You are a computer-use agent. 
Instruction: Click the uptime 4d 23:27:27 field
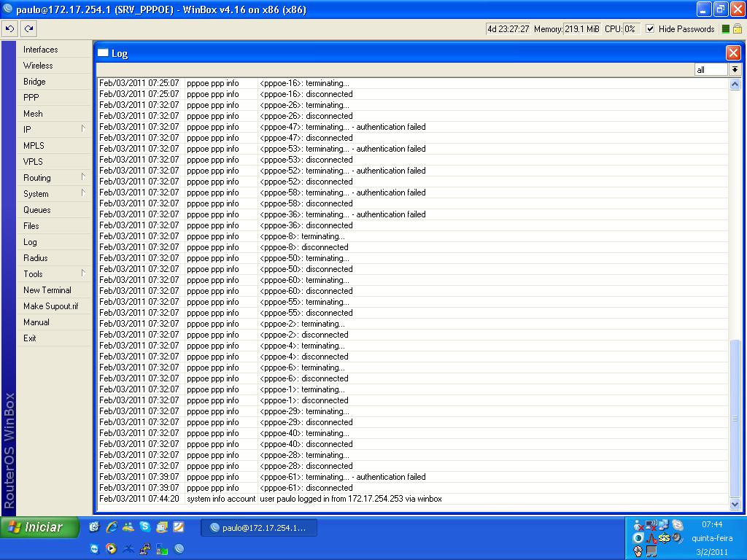tap(508, 29)
